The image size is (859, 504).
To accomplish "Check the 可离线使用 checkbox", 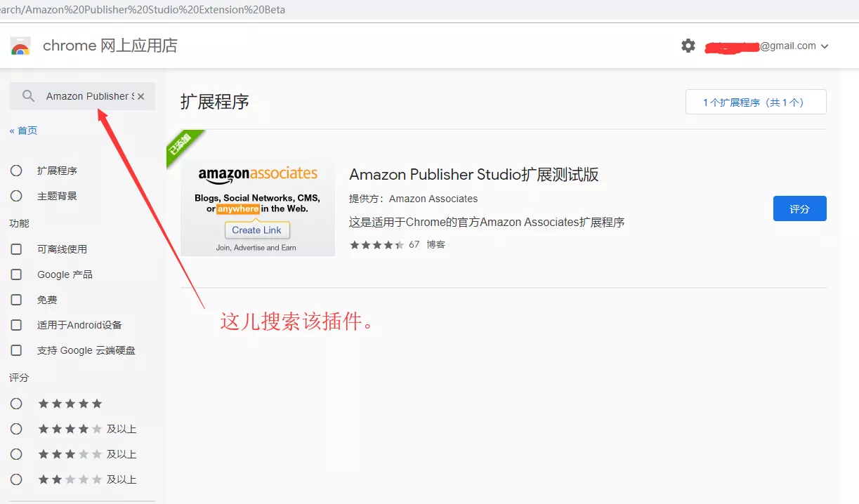I will (x=16, y=249).
